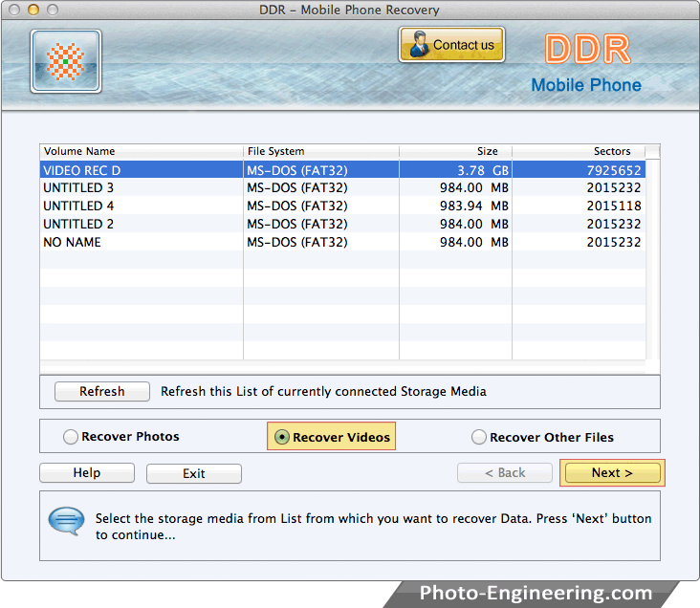
Task: Select the UNTITLED 3 volume
Action: tap(343, 188)
